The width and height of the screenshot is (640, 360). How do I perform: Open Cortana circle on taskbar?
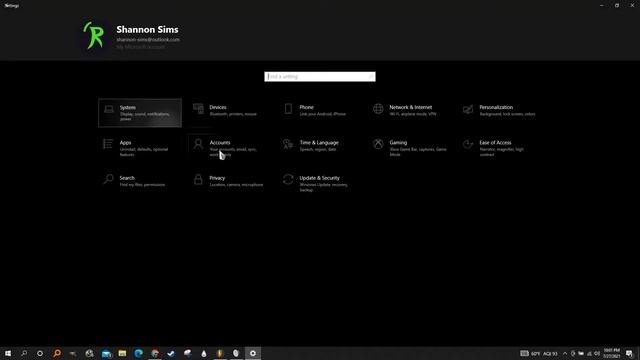[x=40, y=353]
